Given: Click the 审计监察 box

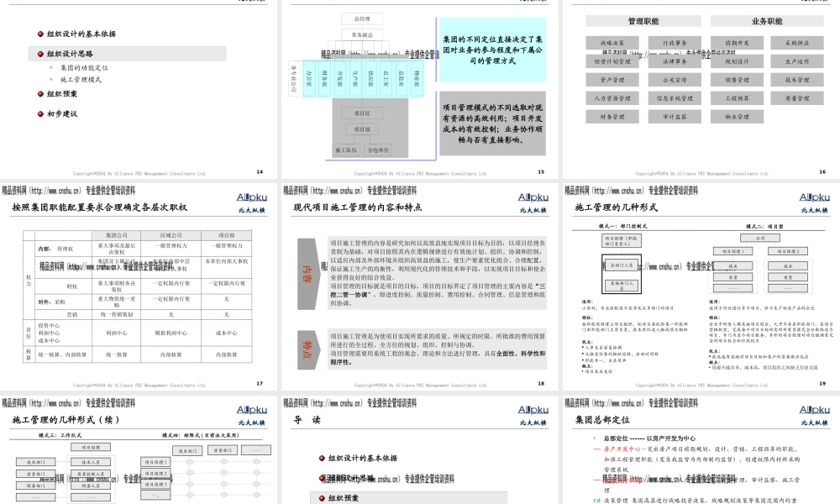Looking at the screenshot, I should point(675,116).
